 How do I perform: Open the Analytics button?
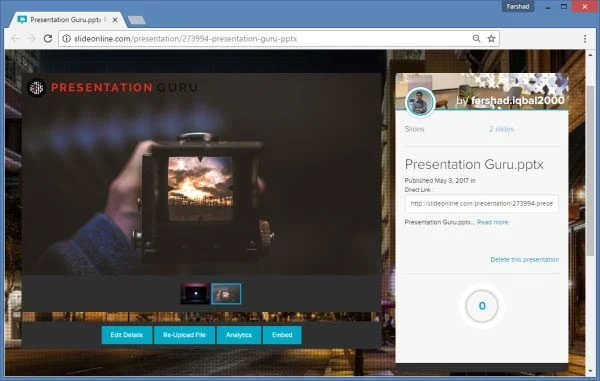(239, 335)
